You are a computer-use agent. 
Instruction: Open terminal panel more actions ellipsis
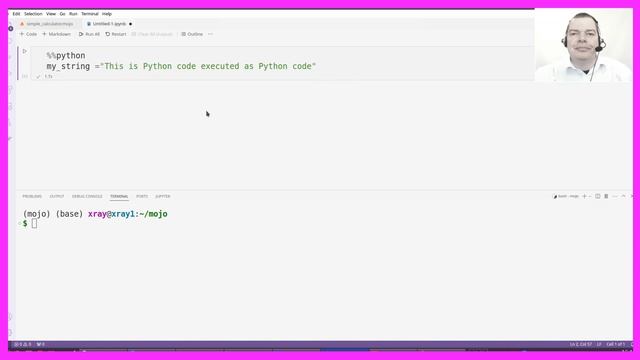coord(615,196)
